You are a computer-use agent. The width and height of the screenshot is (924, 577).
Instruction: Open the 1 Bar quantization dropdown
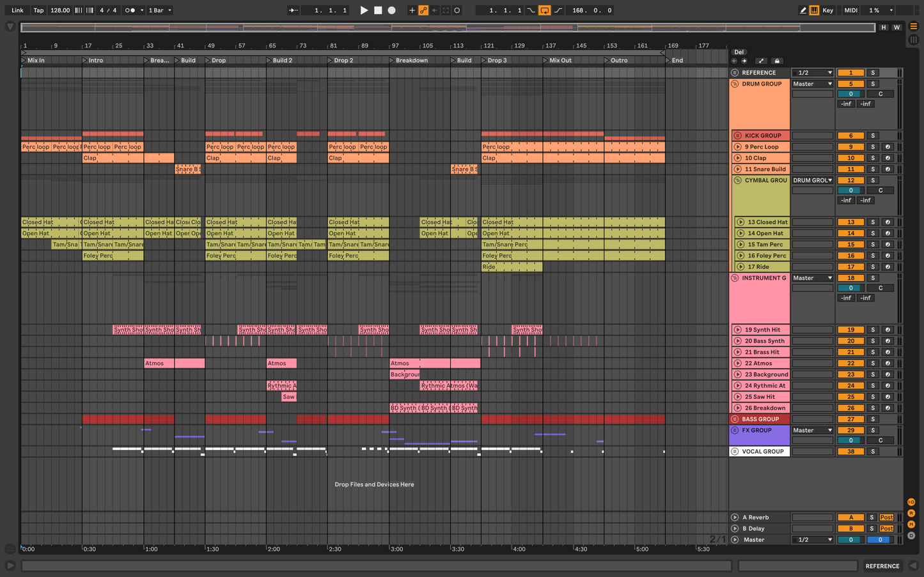161,10
